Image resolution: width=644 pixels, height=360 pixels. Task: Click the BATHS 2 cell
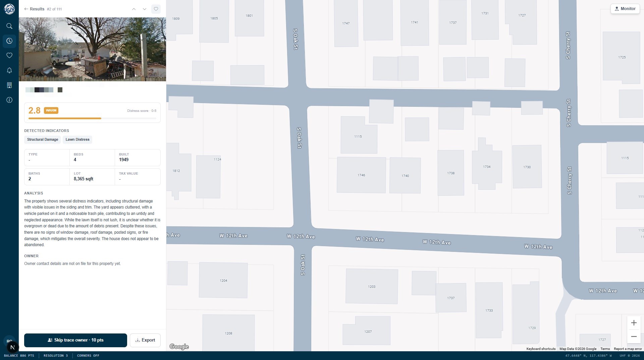[x=47, y=177]
